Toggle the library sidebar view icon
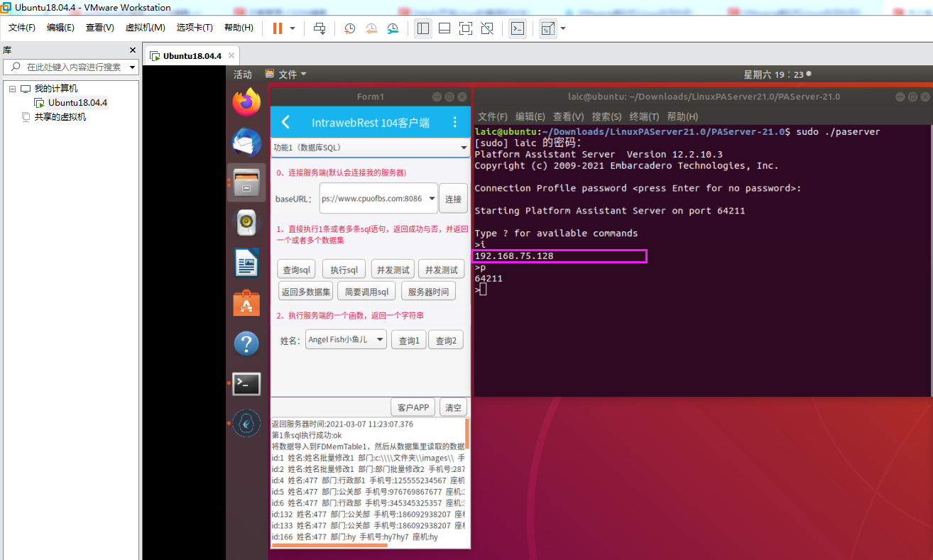Image resolution: width=933 pixels, height=560 pixels. (423, 28)
